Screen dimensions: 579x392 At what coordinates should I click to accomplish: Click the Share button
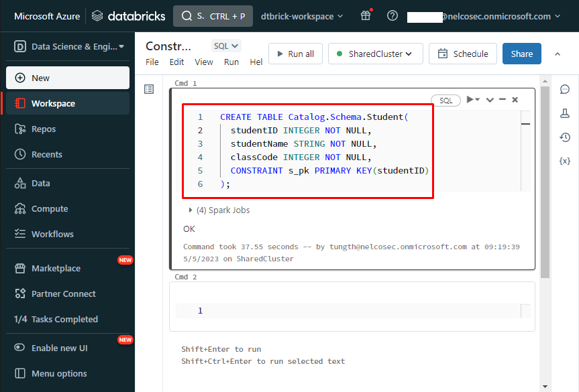(x=521, y=54)
